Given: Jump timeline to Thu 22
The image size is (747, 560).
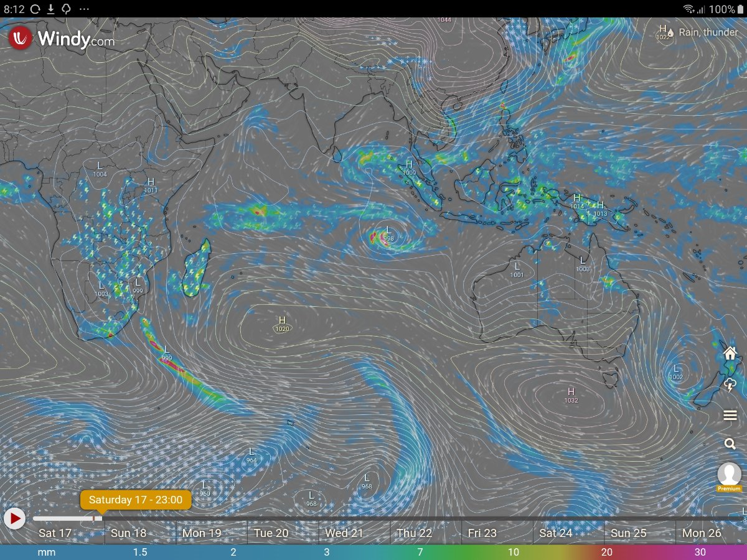Looking at the screenshot, I should click(x=414, y=533).
